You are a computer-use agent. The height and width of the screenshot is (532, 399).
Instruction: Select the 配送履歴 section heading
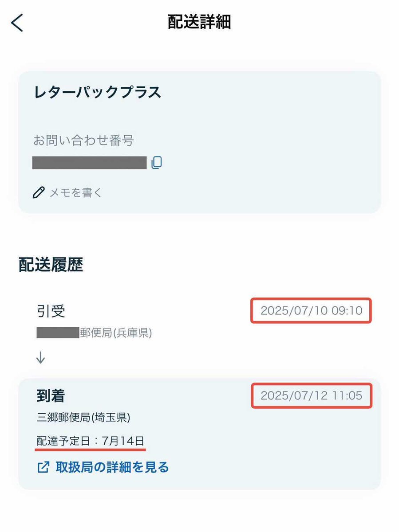tap(51, 265)
